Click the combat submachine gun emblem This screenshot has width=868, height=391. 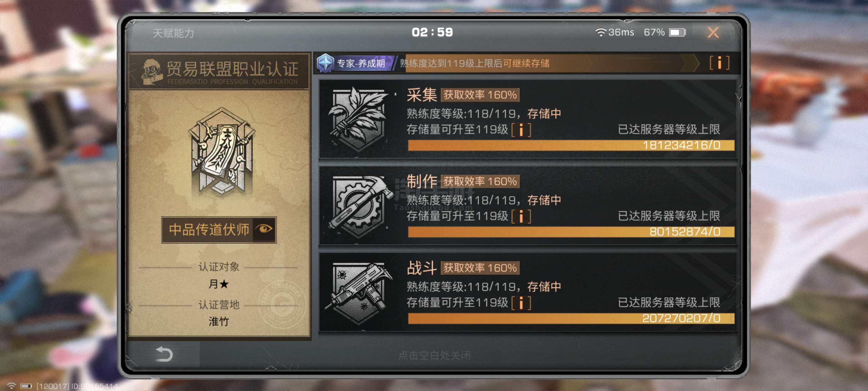359,293
